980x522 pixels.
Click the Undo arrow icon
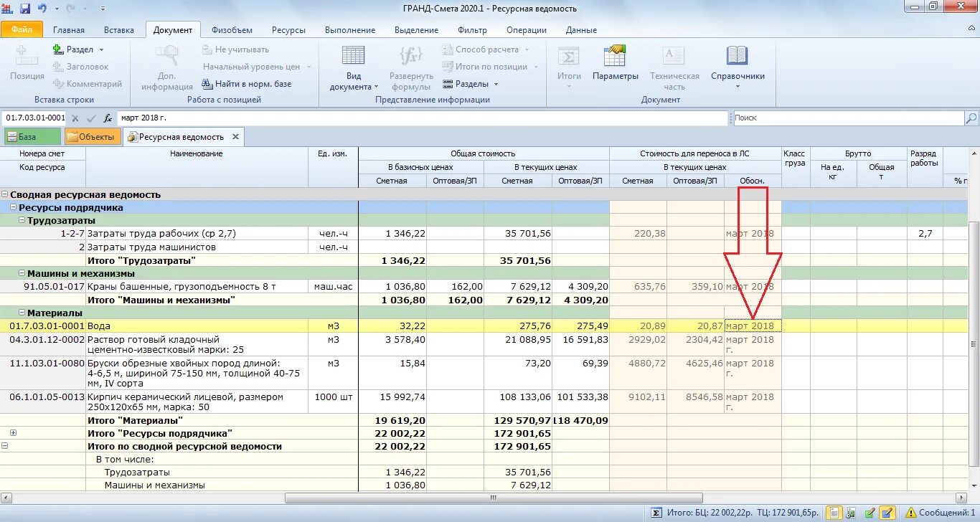pyautogui.click(x=42, y=9)
